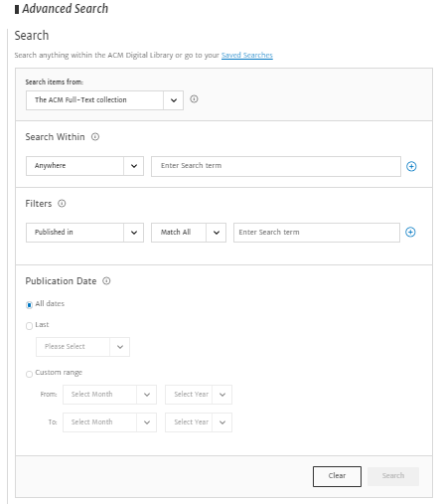Expand the Anywhere search field dropdown
The width and height of the screenshot is (439, 504).
point(84,166)
